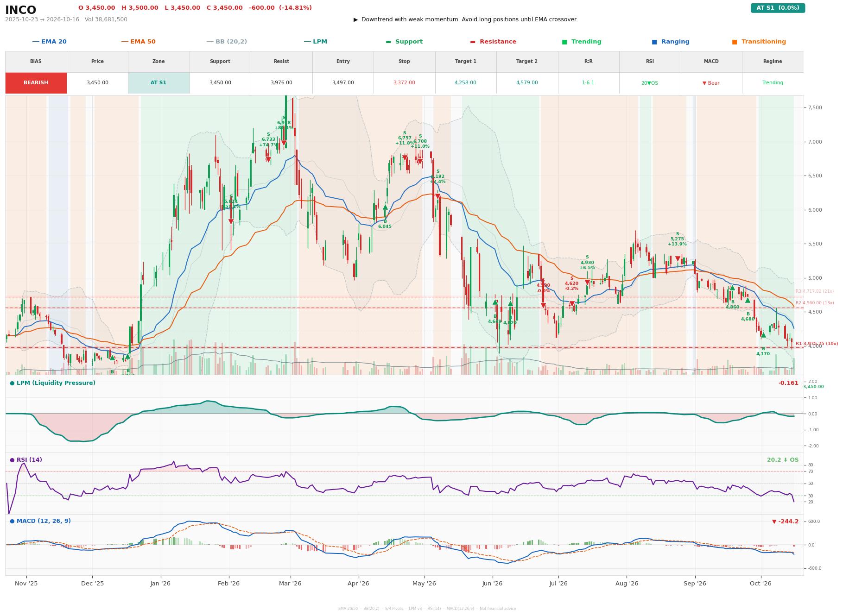Click the sell marker labeled S 6,733
The image size is (843, 616).
(268, 160)
